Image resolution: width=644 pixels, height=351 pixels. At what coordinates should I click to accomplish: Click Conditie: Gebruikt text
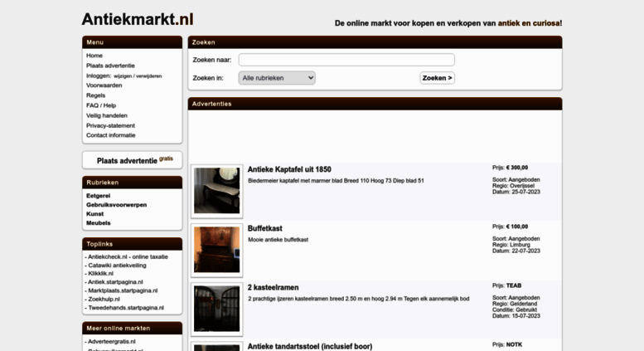pos(515,310)
